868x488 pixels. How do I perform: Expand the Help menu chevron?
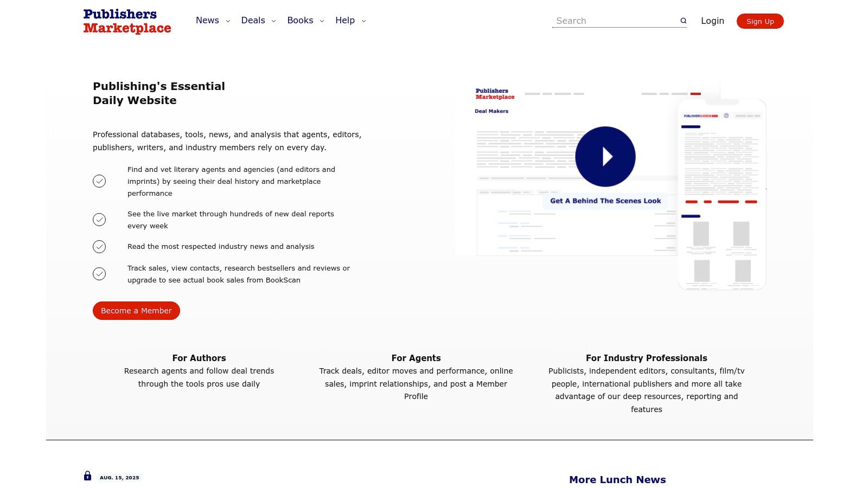pos(363,21)
